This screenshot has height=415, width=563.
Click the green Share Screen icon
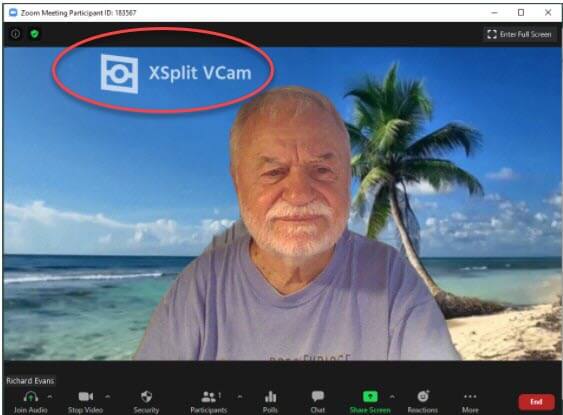click(370, 397)
